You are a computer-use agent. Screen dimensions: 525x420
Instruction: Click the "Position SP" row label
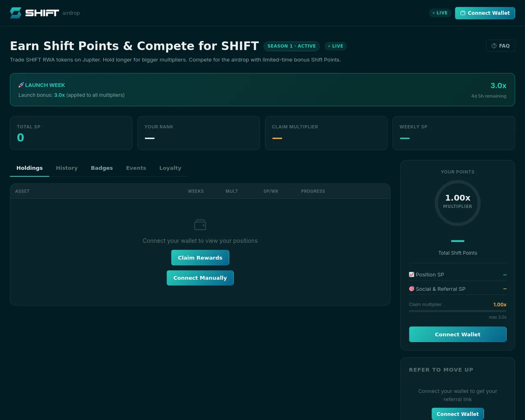coord(430,275)
